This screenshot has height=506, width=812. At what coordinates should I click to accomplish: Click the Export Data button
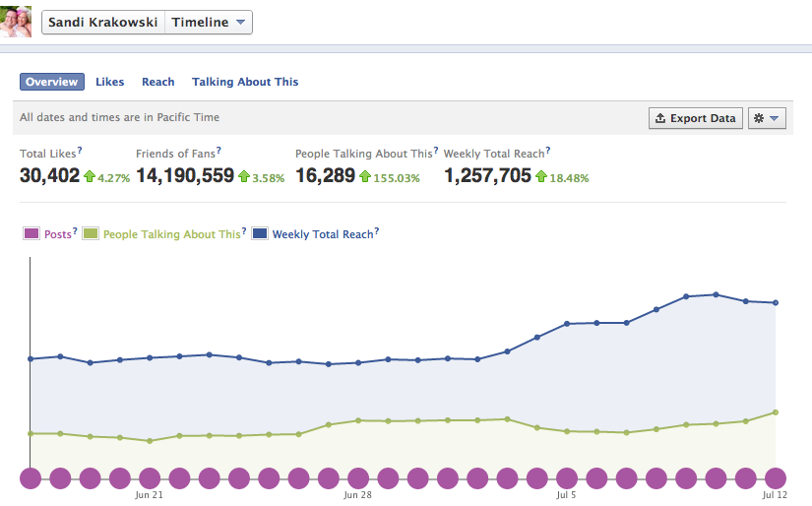tap(695, 118)
